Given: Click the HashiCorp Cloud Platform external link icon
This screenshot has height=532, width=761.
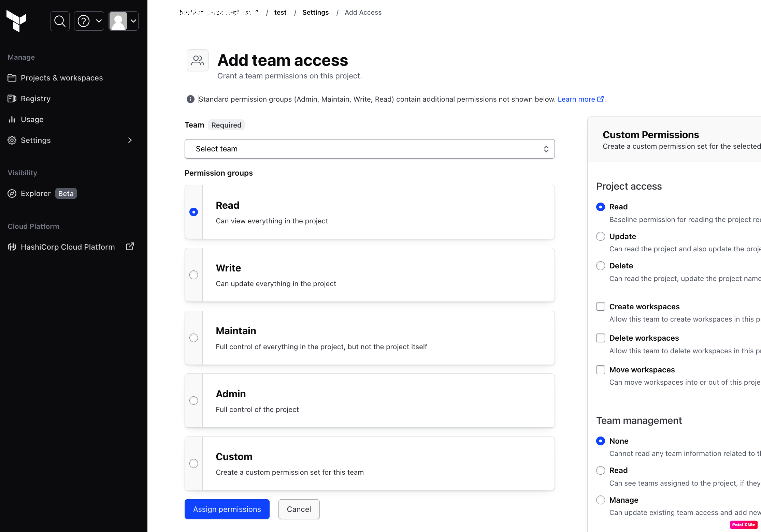Looking at the screenshot, I should point(130,247).
